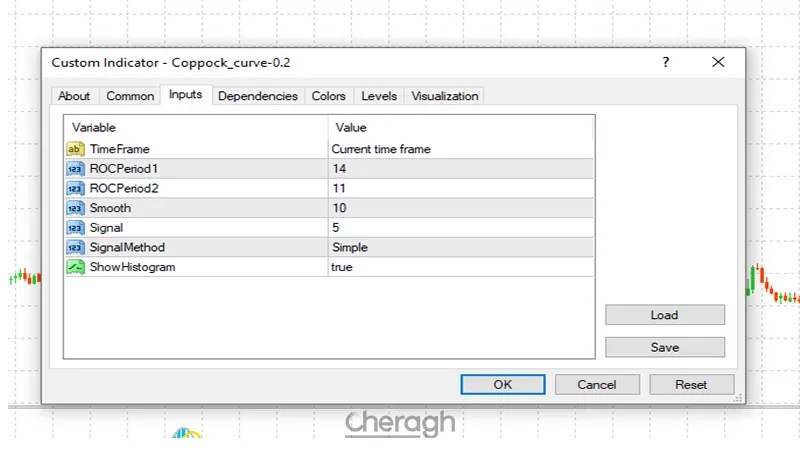Click the question mark help icon

[666, 62]
